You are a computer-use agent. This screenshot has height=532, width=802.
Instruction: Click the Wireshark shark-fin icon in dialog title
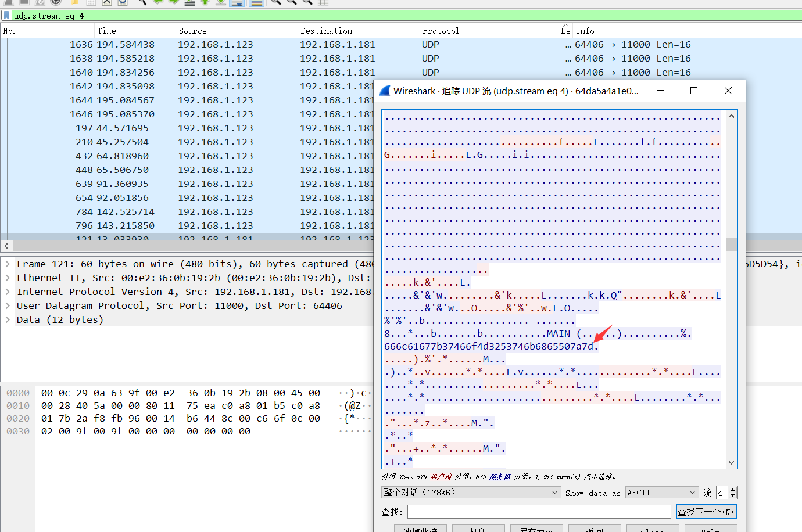coord(384,91)
